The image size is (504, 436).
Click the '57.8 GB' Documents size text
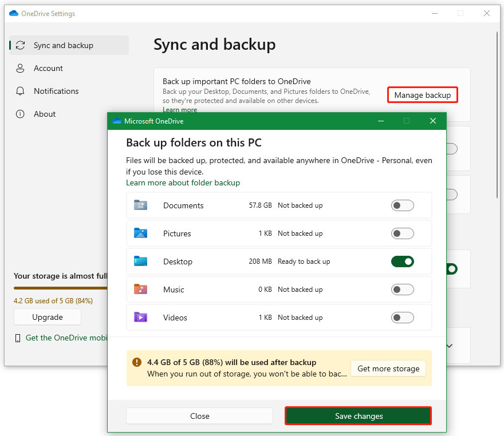261,205
